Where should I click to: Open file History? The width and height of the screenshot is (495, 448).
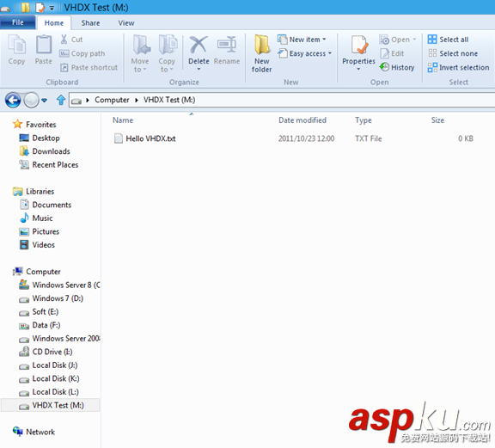397,67
